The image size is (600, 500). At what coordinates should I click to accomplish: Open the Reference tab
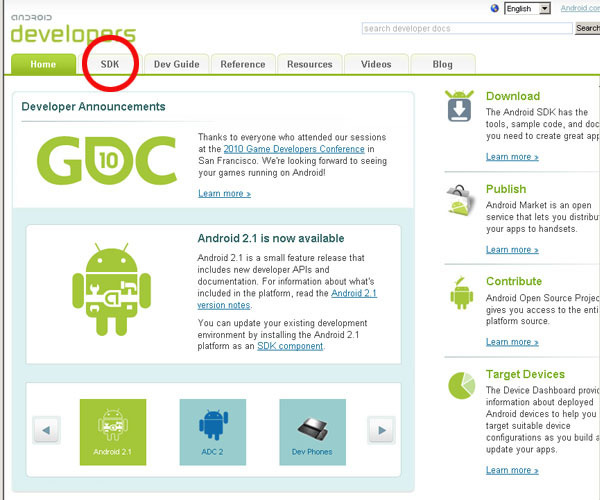click(x=243, y=64)
